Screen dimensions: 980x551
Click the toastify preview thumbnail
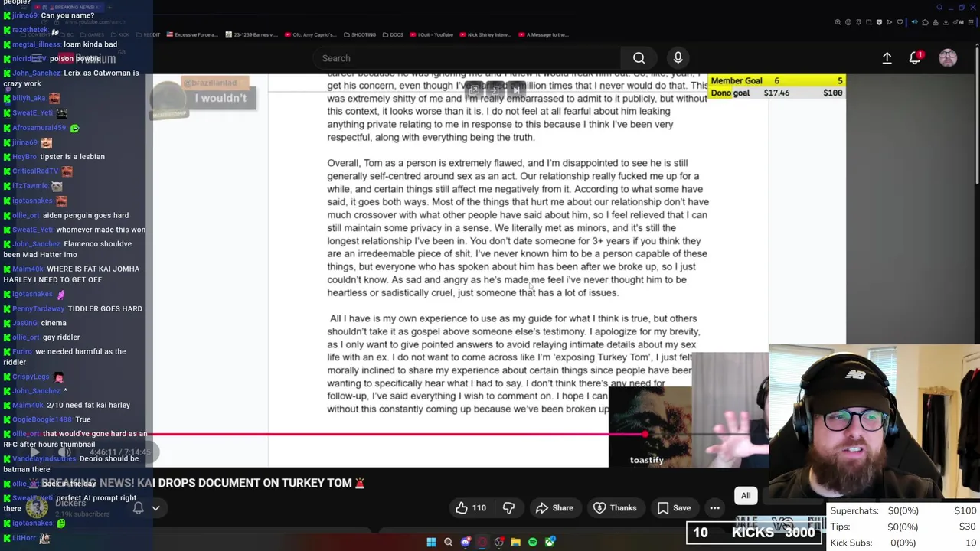click(x=649, y=427)
